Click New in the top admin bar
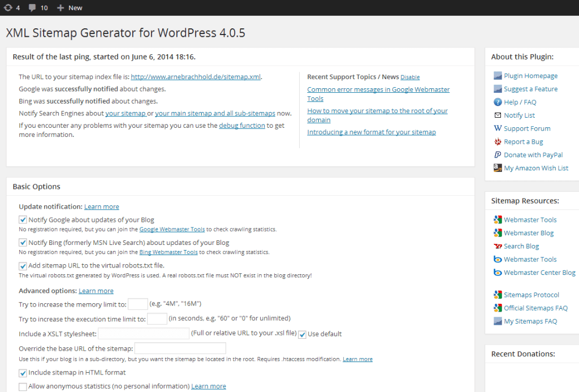Image resolution: width=579 pixels, height=392 pixels. click(70, 7)
